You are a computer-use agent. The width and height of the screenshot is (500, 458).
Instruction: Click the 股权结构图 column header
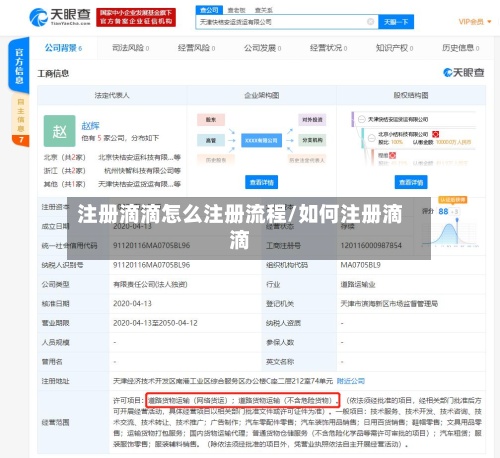click(411, 95)
